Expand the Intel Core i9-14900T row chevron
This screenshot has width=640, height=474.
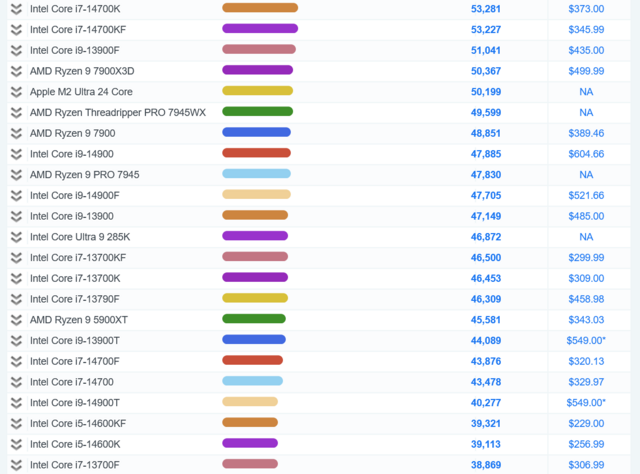pos(16,403)
